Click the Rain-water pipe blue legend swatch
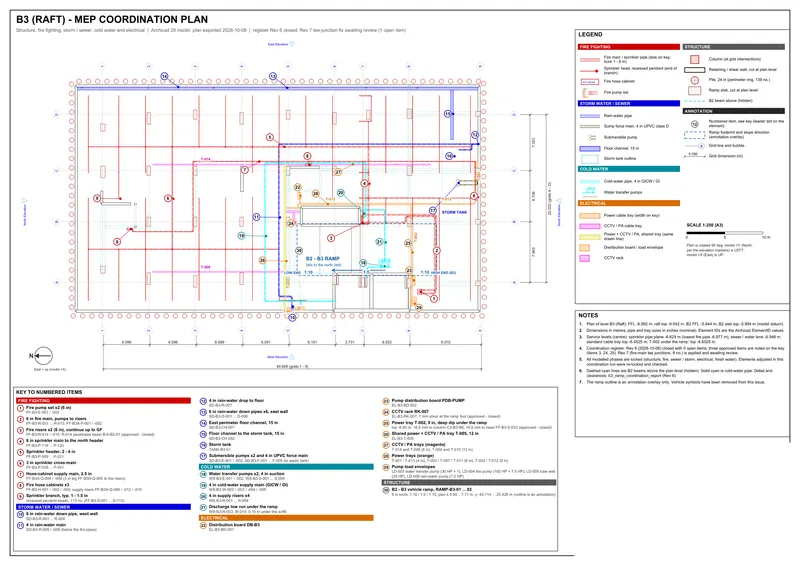This screenshot has width=800, height=566. (589, 116)
